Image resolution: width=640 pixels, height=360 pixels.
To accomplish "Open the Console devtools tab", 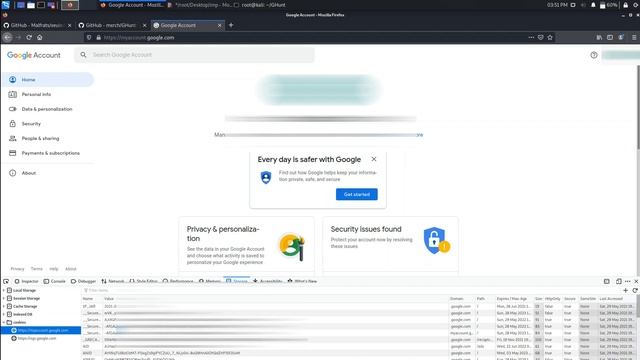I will [55, 281].
